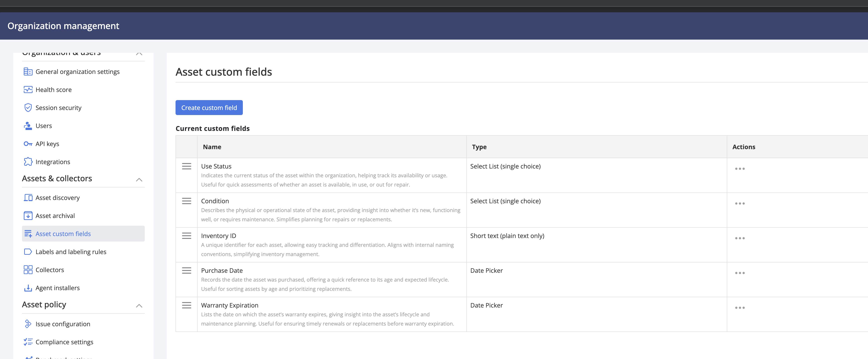Click the Agent installers download icon
The height and width of the screenshot is (359, 868).
point(28,288)
